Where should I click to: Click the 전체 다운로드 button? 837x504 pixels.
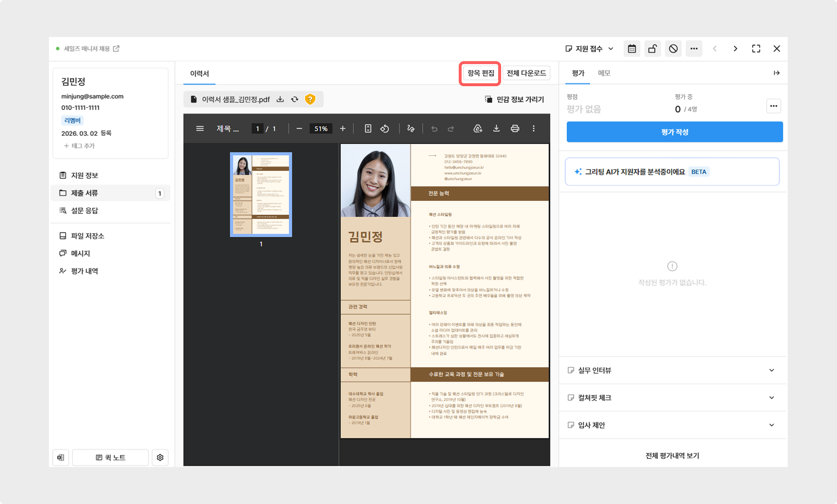pyautogui.click(x=526, y=73)
